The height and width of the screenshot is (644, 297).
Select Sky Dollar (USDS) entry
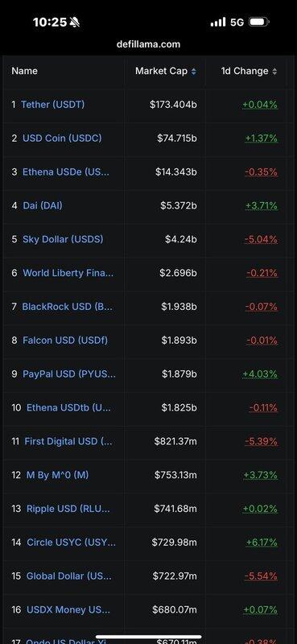(x=63, y=239)
